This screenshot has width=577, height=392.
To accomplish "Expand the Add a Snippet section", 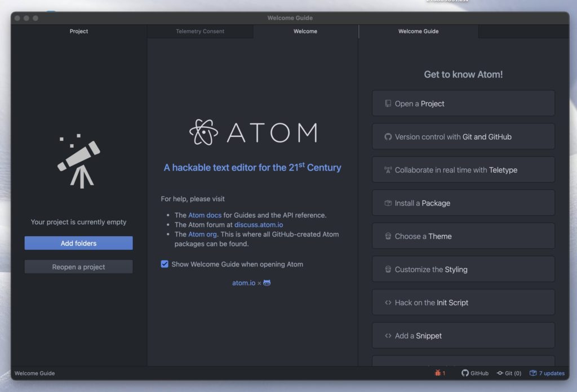I will point(463,335).
